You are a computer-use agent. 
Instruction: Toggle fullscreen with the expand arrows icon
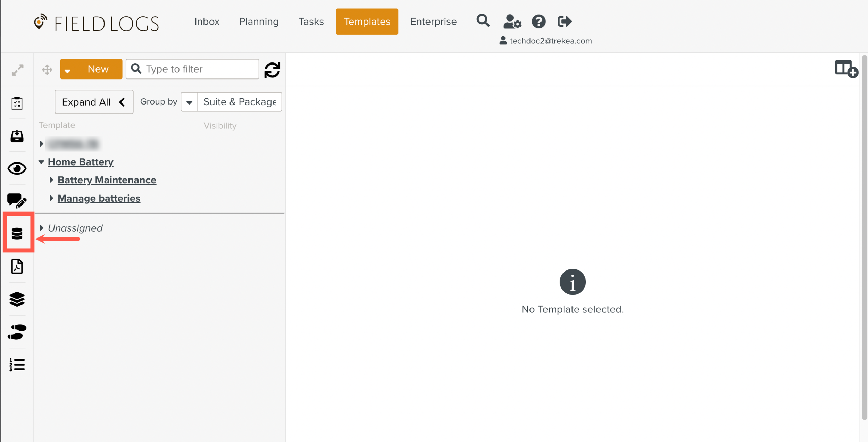[x=18, y=70]
